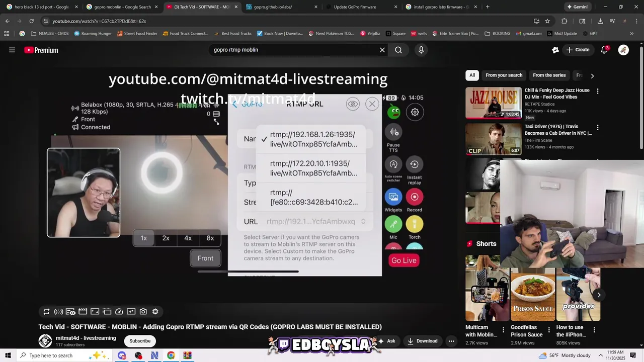
Task: Install this page as an app
Action: [536, 21]
